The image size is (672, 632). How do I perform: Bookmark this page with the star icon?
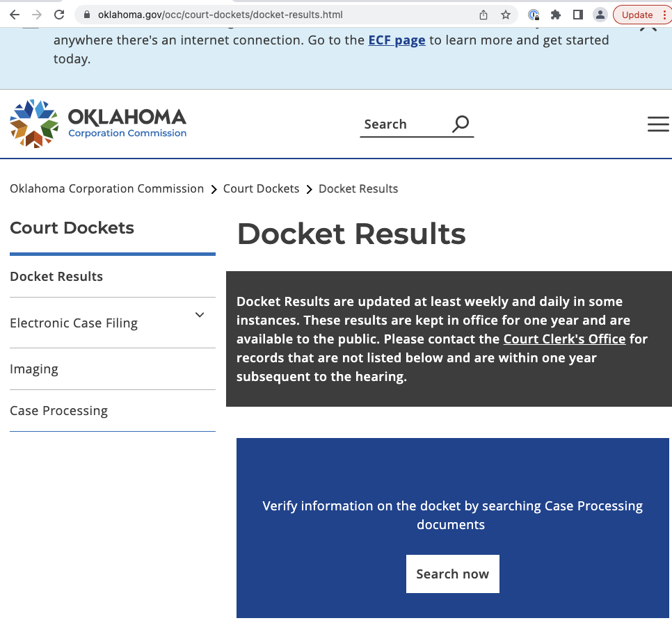pos(506,15)
